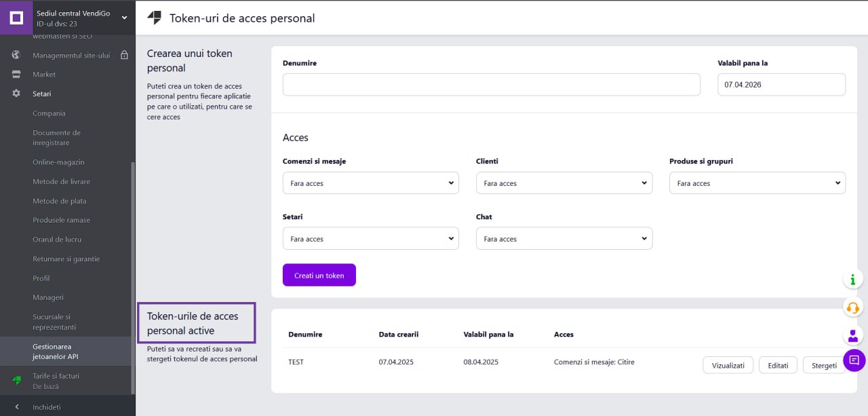
Task: Click the Market storefront icon
Action: point(16,75)
